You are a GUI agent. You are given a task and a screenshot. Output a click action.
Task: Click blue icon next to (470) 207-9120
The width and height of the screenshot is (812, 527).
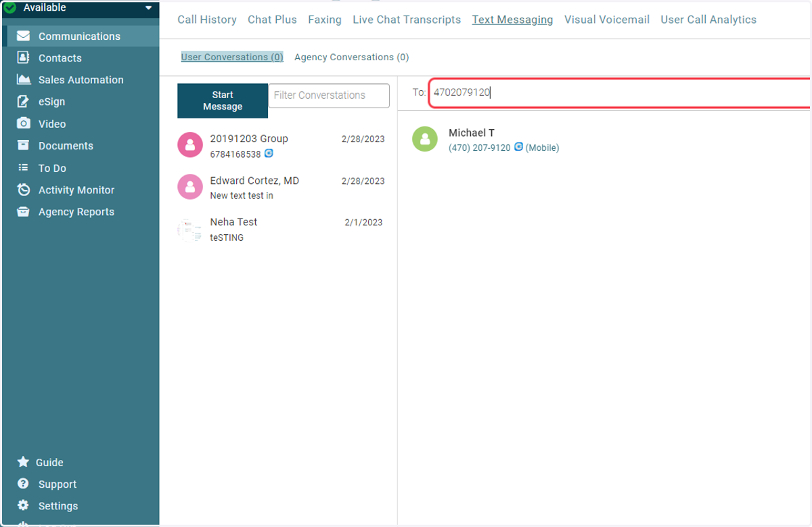pos(518,147)
